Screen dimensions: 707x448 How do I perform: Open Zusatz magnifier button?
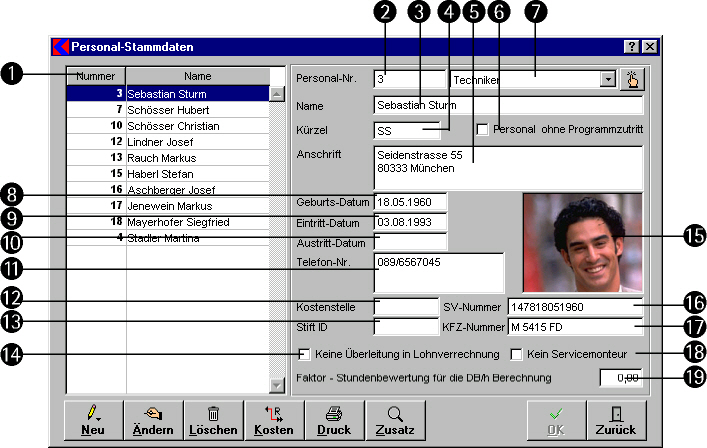pos(395,419)
